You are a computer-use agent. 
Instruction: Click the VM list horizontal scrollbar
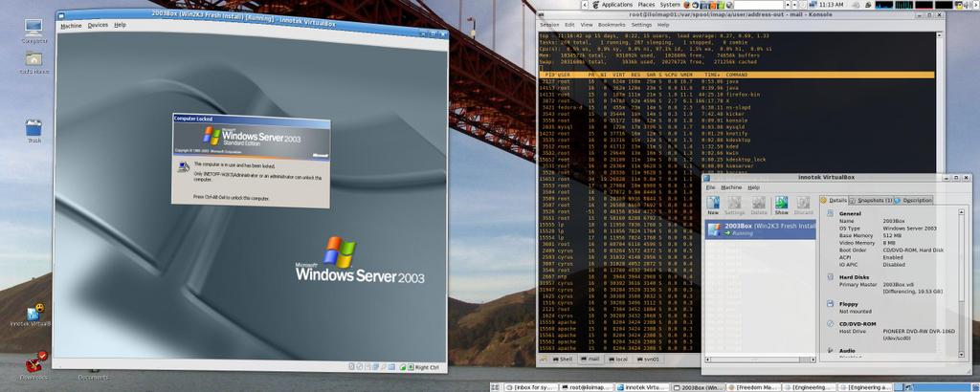(x=760, y=360)
